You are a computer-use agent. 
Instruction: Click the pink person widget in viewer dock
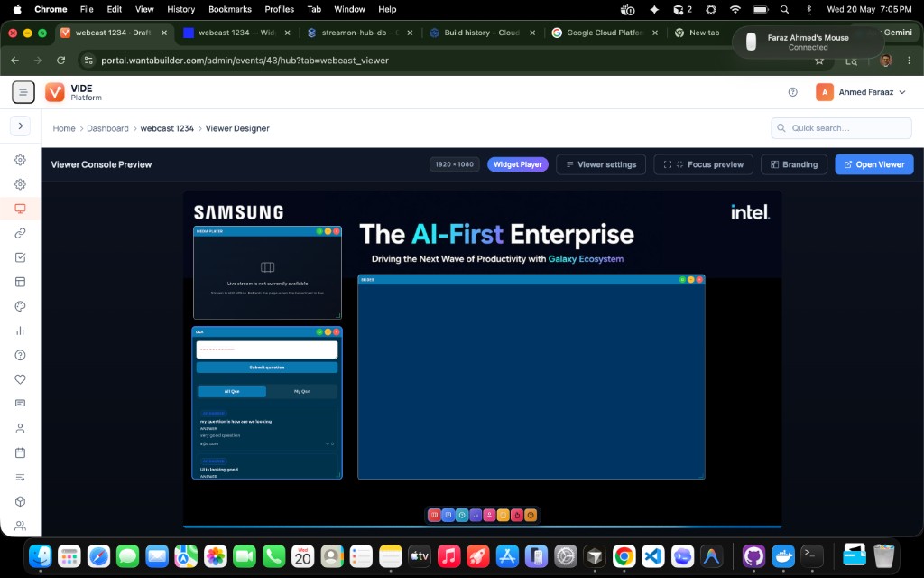(x=489, y=515)
